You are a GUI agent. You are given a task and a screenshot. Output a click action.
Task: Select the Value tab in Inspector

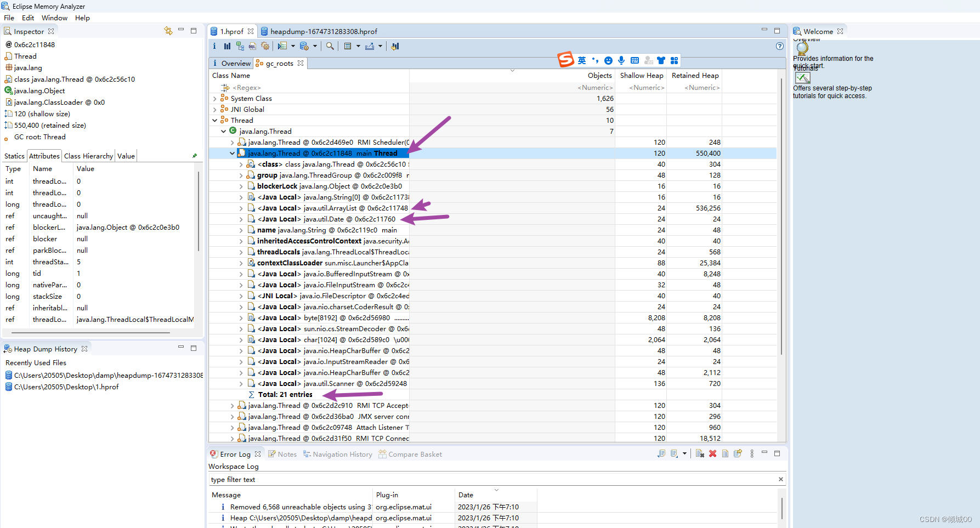coord(126,156)
